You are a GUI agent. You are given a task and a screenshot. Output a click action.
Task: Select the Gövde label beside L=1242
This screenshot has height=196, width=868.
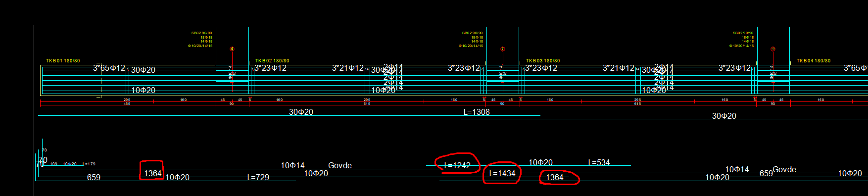340,165
